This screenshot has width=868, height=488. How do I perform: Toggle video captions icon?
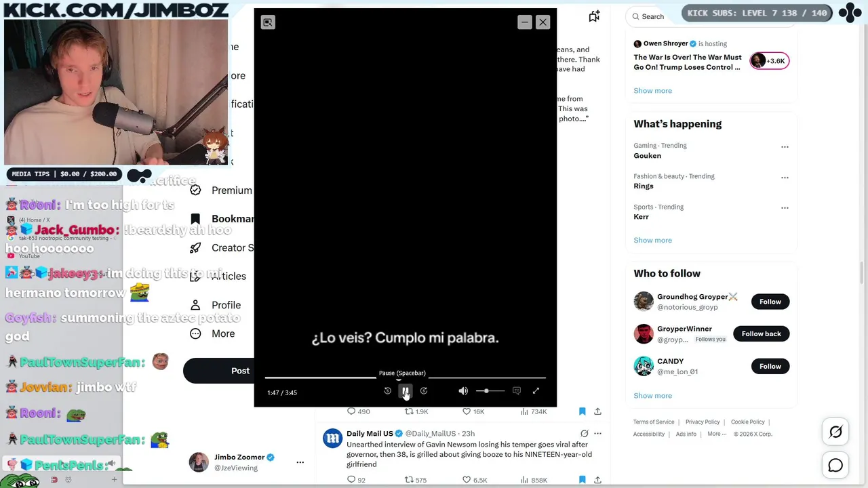click(x=517, y=391)
